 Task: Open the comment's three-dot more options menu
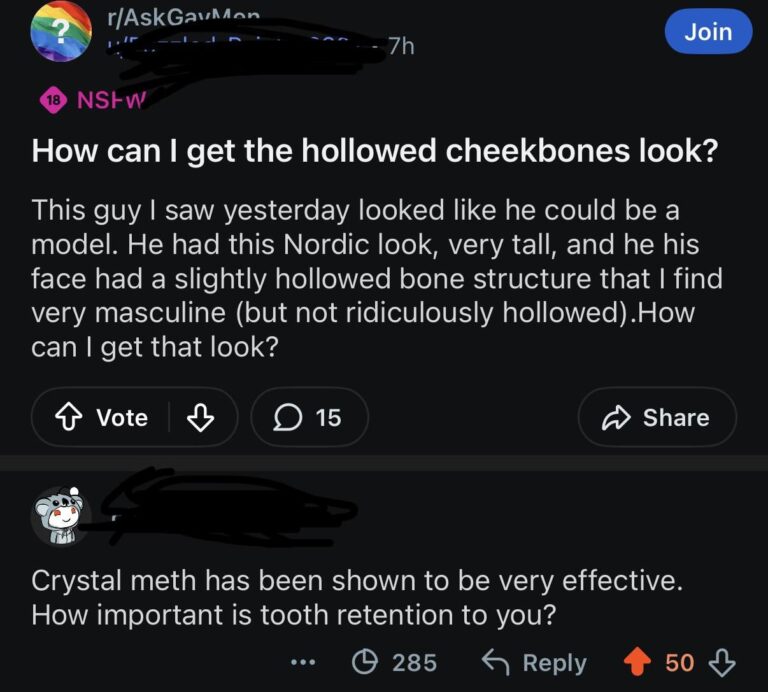pos(305,662)
